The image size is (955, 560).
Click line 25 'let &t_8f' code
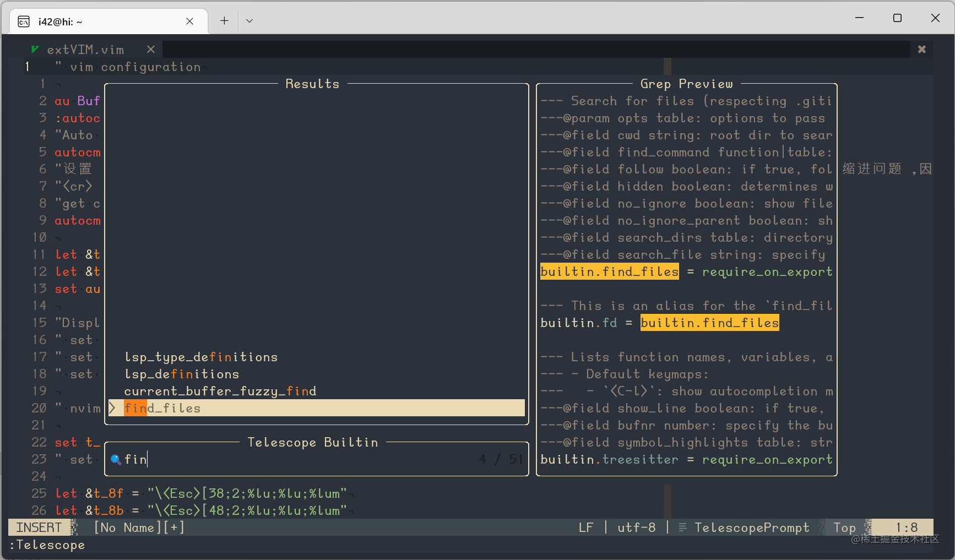click(x=200, y=493)
